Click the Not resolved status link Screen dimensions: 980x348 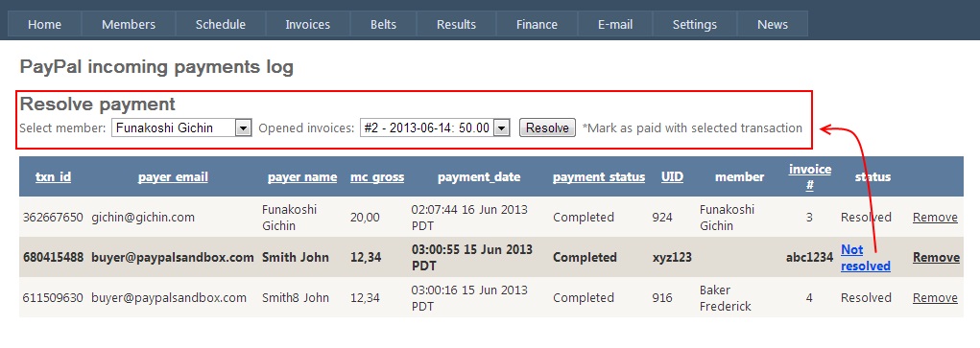click(866, 258)
